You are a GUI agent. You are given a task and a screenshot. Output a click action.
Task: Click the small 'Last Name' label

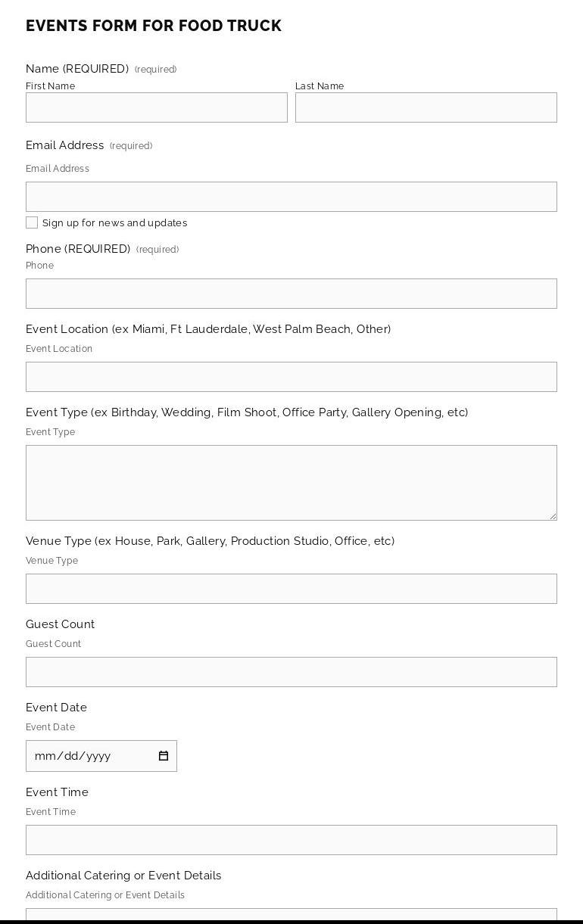[320, 86]
